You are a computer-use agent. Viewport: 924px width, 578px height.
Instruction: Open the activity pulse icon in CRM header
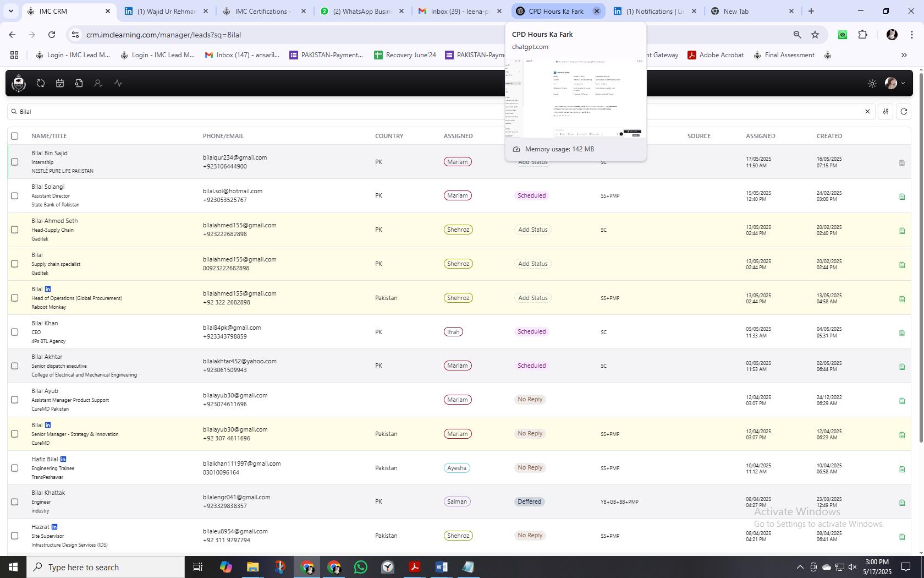click(118, 83)
